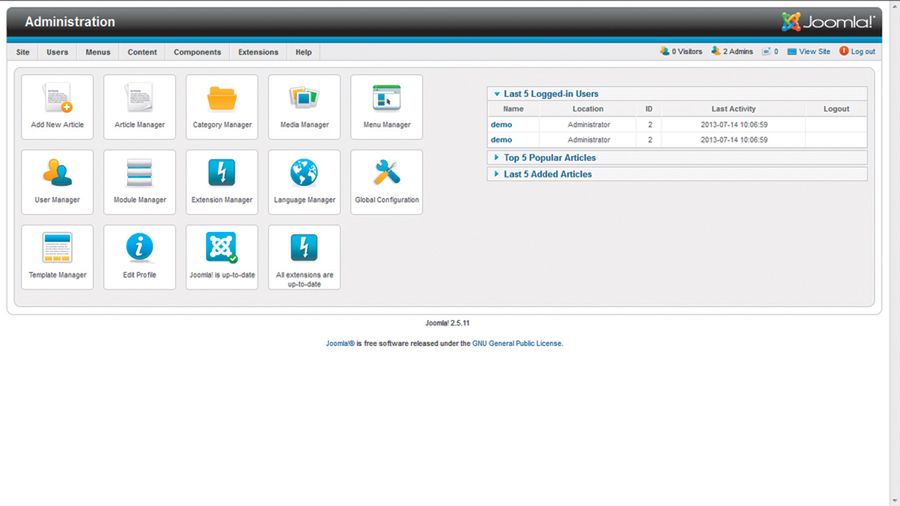Click the Joomla!® footer link
This screenshot has height=506, width=900.
[x=340, y=344]
